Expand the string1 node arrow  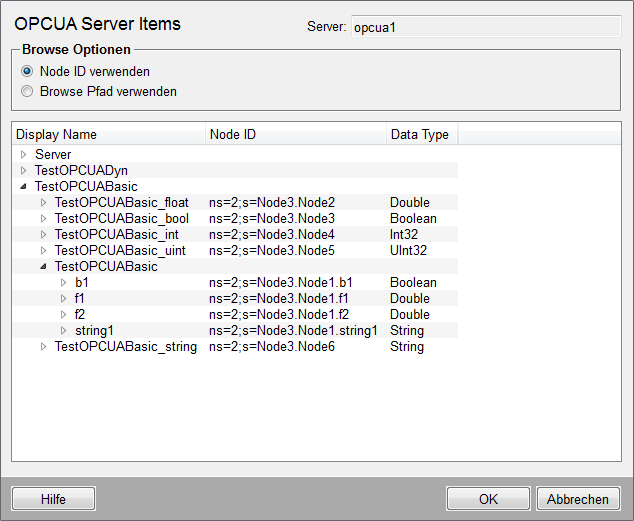tap(64, 331)
